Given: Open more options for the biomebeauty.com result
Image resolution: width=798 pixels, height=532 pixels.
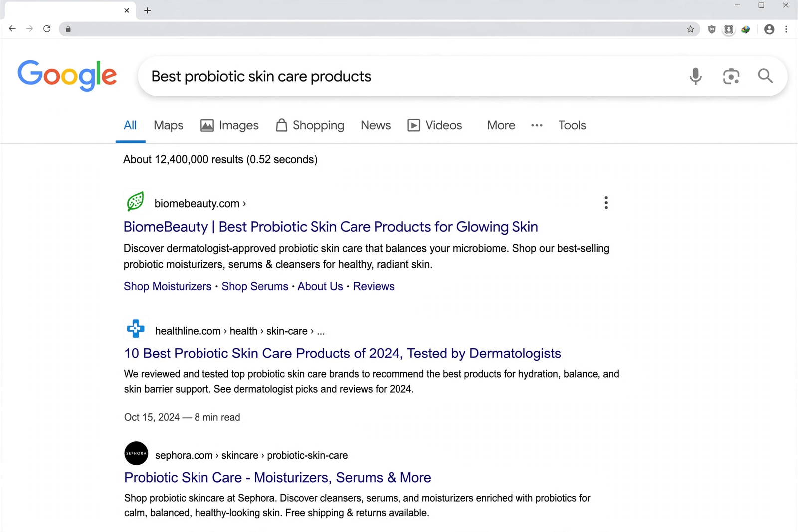Looking at the screenshot, I should coord(606,203).
